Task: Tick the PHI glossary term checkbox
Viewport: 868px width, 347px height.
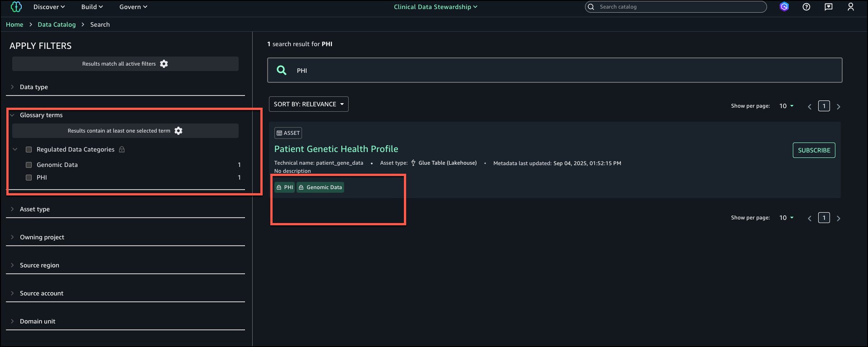Action: pos(29,177)
